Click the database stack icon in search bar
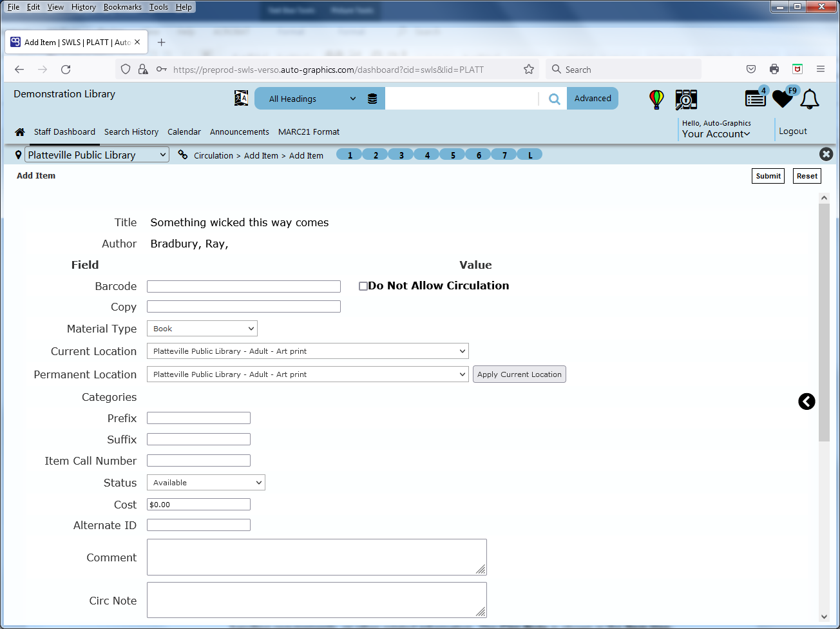 [372, 99]
